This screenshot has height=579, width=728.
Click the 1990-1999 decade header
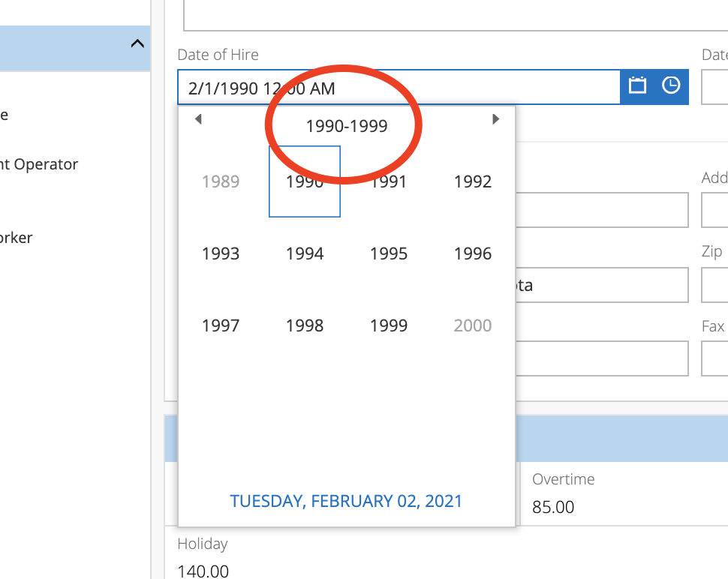point(347,126)
